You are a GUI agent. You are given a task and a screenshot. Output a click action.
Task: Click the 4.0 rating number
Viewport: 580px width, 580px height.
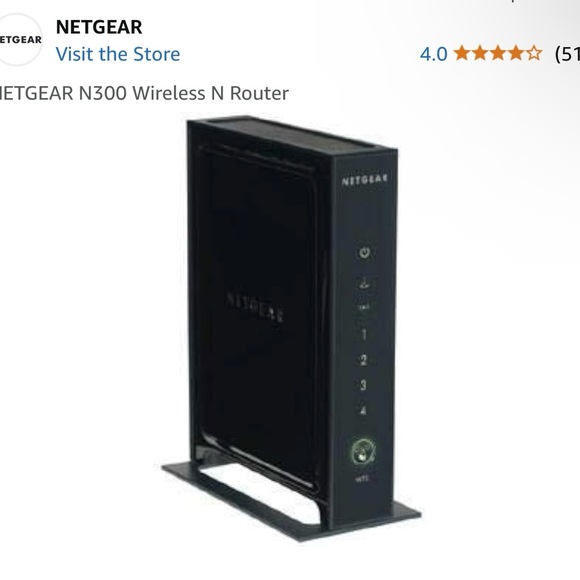click(x=434, y=54)
